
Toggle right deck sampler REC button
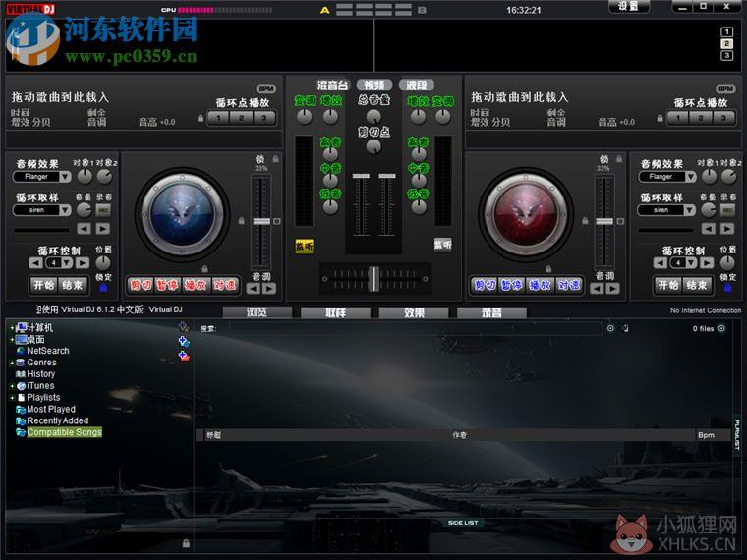(727, 210)
